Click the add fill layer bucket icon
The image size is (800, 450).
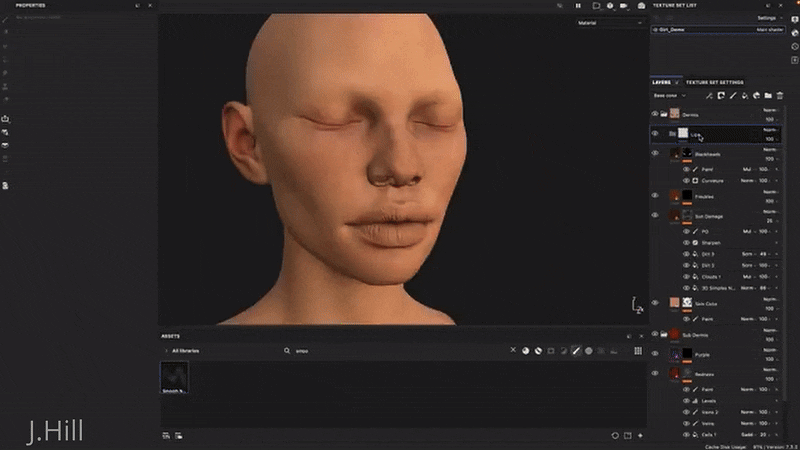(744, 96)
